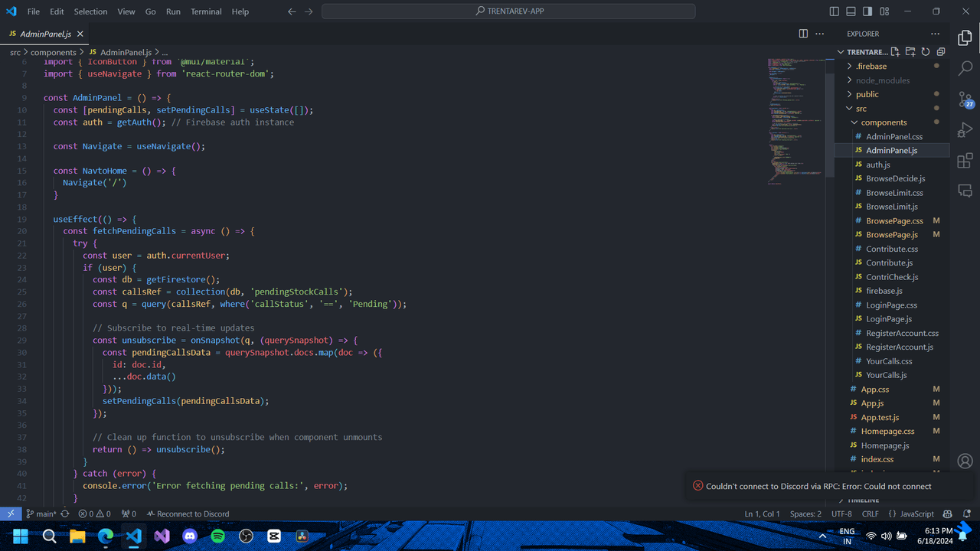Toggle the secondary side bar layout button

[x=867, y=11]
